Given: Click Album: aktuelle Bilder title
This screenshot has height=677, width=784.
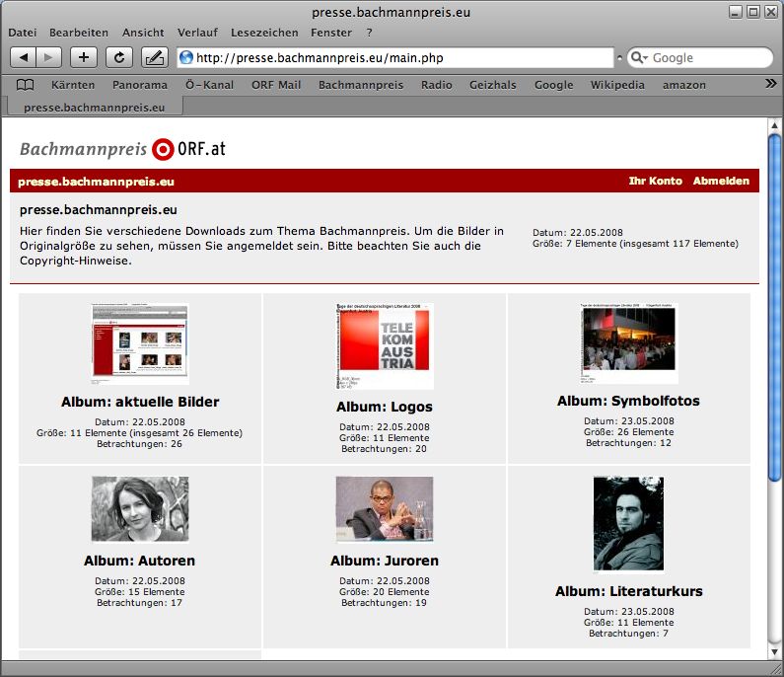Looking at the screenshot, I should coord(140,402).
